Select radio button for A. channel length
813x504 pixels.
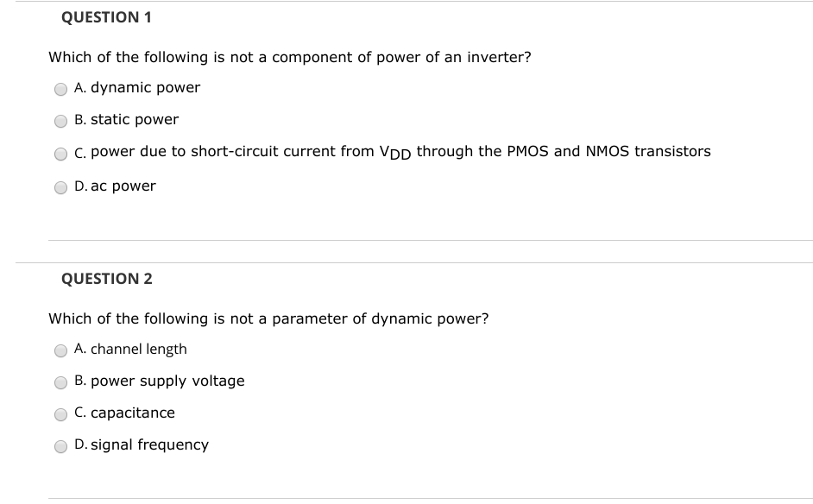point(60,350)
